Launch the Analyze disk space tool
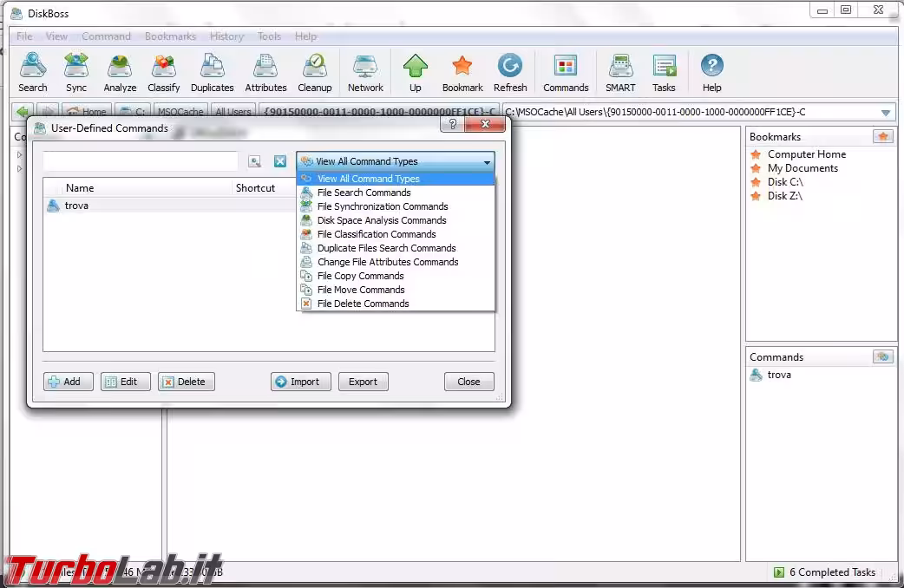Image resolution: width=904 pixels, height=588 pixels. [120, 72]
